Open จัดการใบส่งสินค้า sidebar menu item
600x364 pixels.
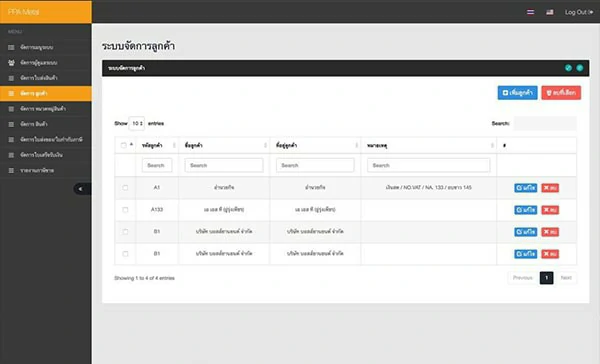click(46, 78)
